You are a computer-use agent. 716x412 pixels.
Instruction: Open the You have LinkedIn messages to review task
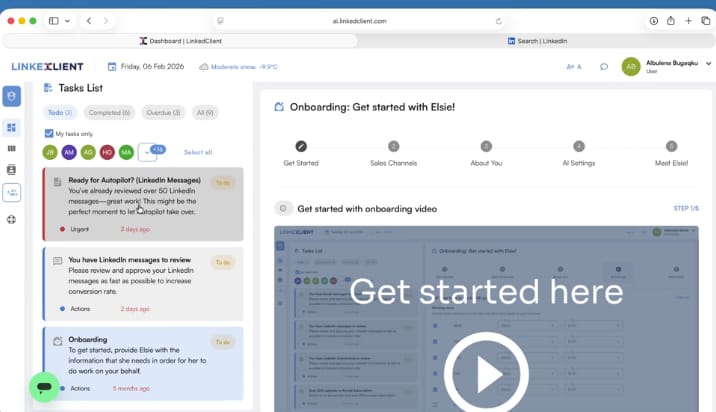tap(143, 284)
